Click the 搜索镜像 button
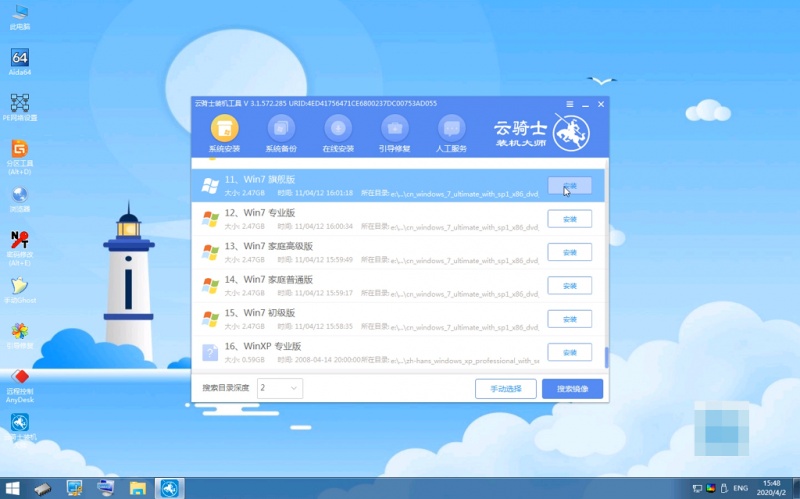The width and height of the screenshot is (800, 499). (x=572, y=389)
